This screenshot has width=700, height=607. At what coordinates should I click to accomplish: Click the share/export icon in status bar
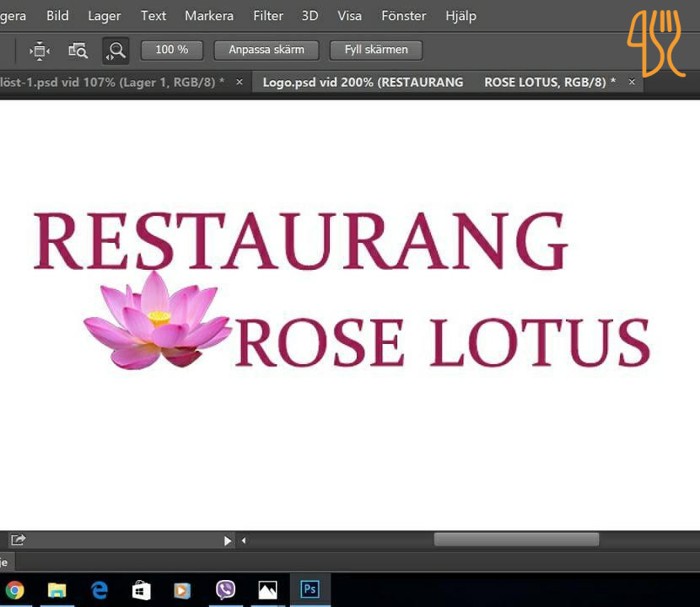point(18,540)
